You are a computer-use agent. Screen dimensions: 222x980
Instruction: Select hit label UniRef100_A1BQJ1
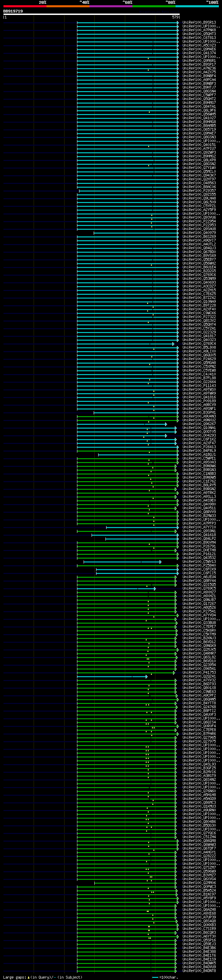(199, 454)
